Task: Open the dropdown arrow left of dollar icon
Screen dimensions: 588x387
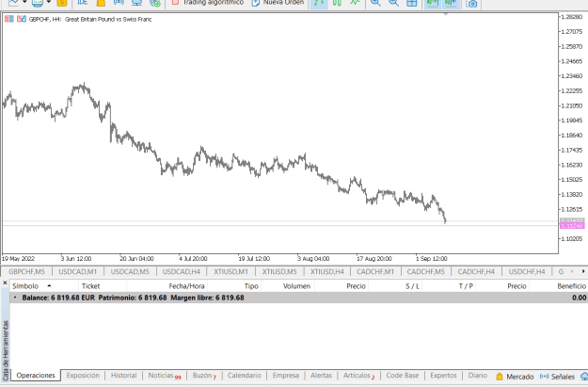Action: click(x=49, y=2)
